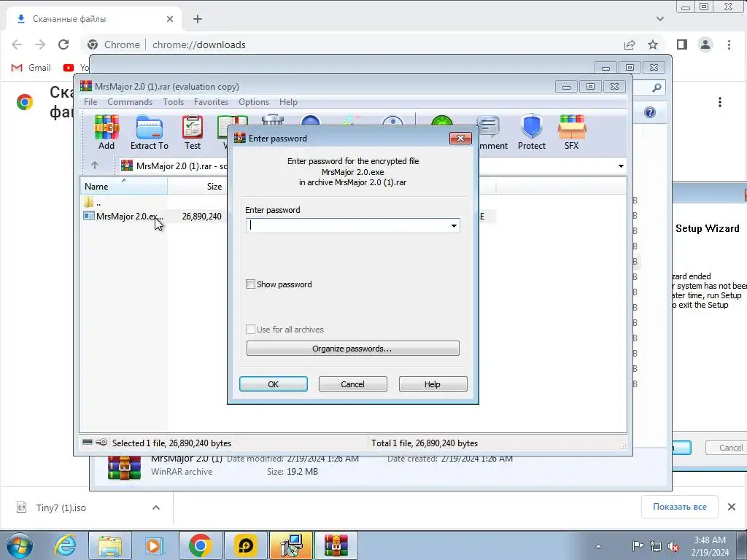Screen dimensions: 747x560
Task: Click the key password icon in status bar
Action: (101, 443)
